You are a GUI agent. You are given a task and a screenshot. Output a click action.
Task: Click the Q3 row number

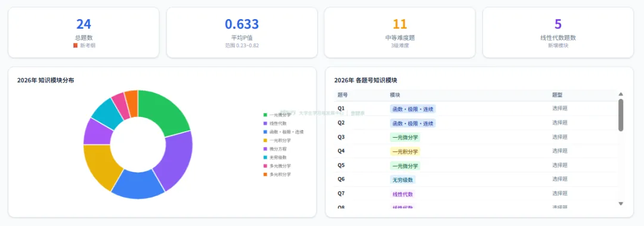341,137
